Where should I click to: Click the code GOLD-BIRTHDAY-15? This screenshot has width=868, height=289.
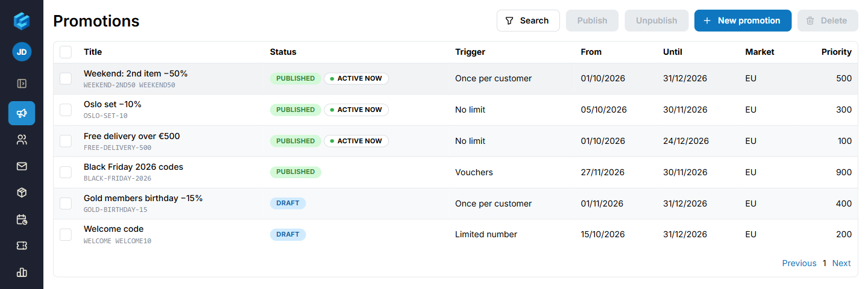pyautogui.click(x=116, y=210)
